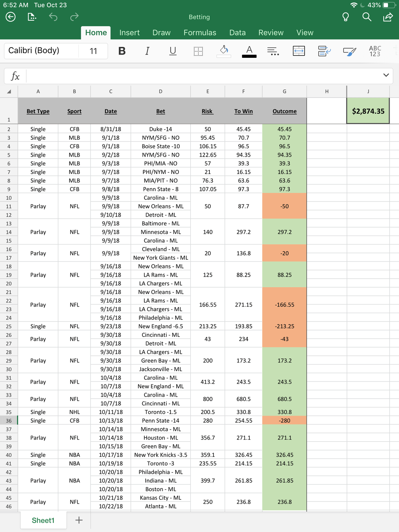Add a new sheet with plus button
This screenshot has width=399, height=532.
click(79, 520)
